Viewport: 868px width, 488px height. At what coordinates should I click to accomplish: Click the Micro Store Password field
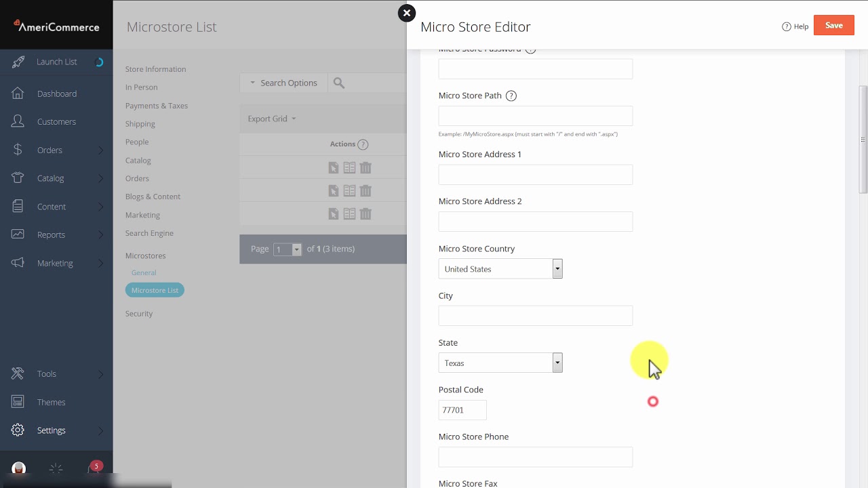coord(536,68)
